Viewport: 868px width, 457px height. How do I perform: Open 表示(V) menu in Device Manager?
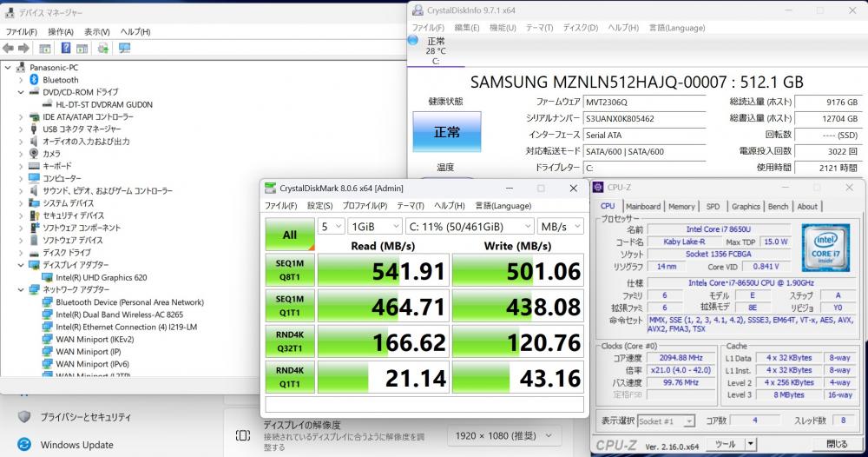click(x=97, y=31)
